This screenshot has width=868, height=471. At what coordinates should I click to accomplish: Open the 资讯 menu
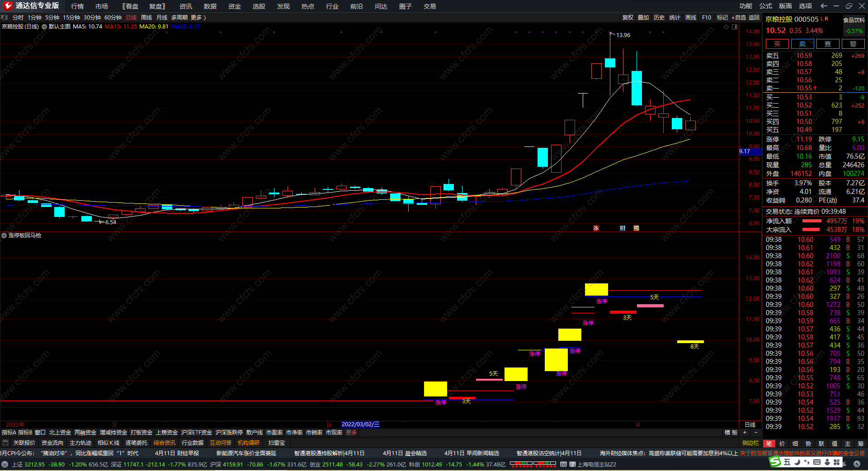click(x=186, y=6)
